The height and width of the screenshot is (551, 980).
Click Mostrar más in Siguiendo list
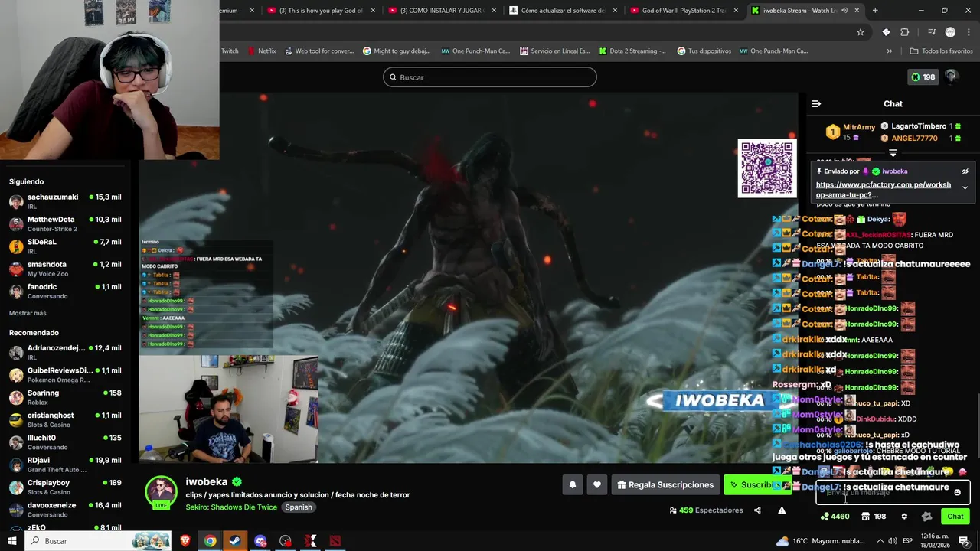pos(28,313)
